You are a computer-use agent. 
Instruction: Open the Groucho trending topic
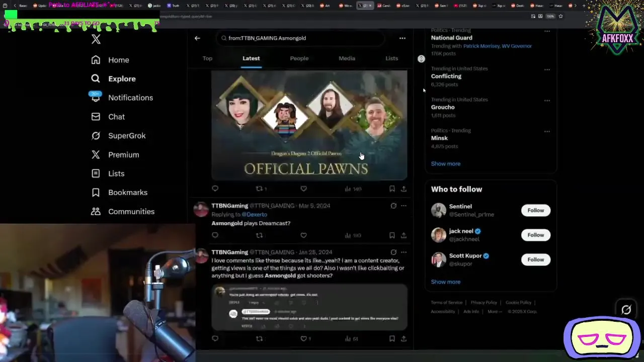coord(443,107)
